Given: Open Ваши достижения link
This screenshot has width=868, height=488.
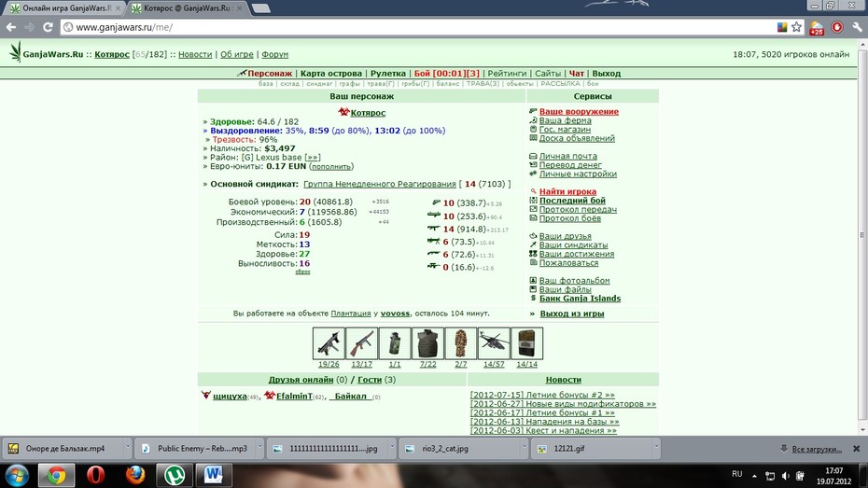Looking at the screenshot, I should tap(577, 254).
